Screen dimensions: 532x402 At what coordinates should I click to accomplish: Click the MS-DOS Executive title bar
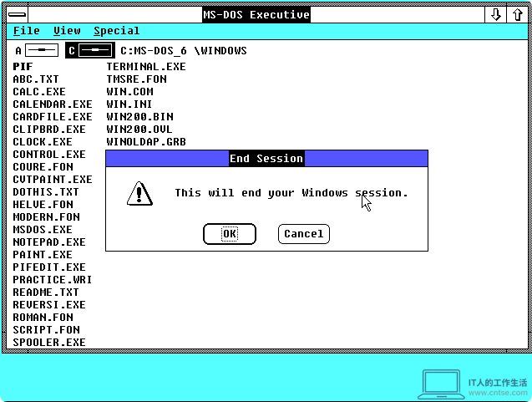(x=256, y=14)
